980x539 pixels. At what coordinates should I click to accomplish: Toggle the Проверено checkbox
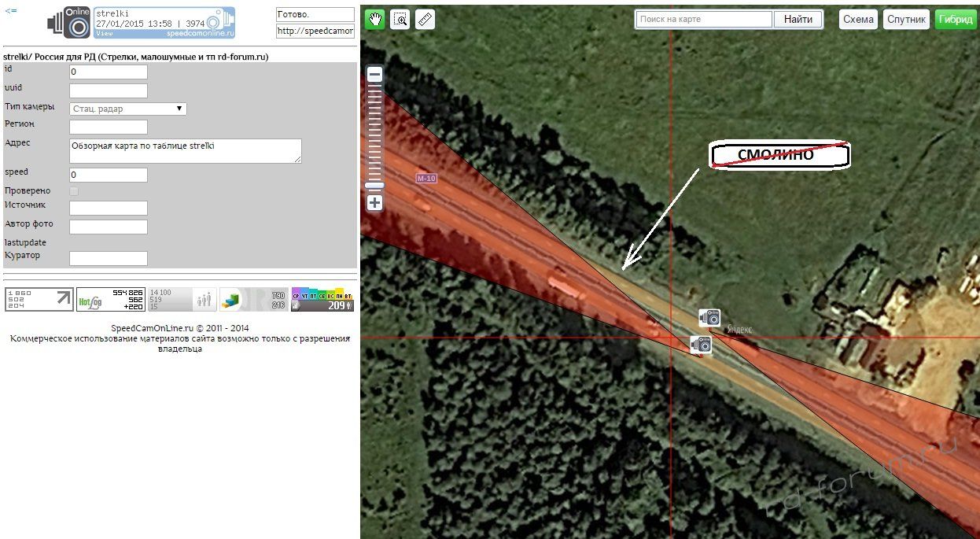coord(74,191)
